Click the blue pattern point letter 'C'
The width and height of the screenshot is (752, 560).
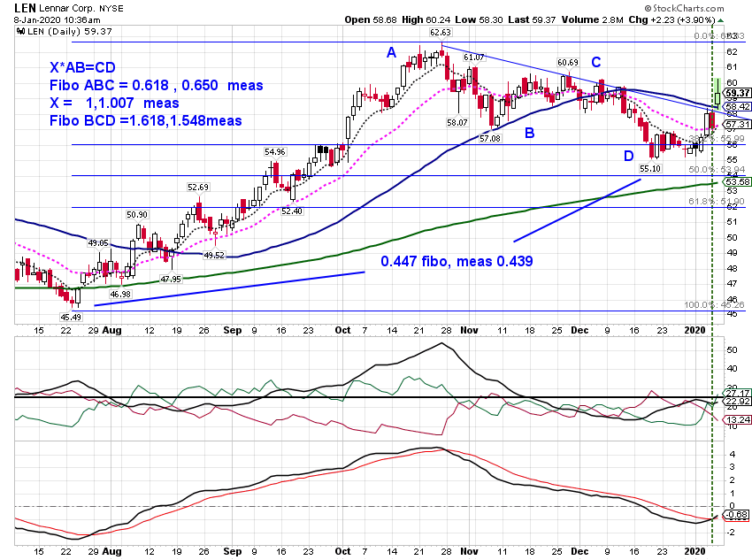pos(596,62)
